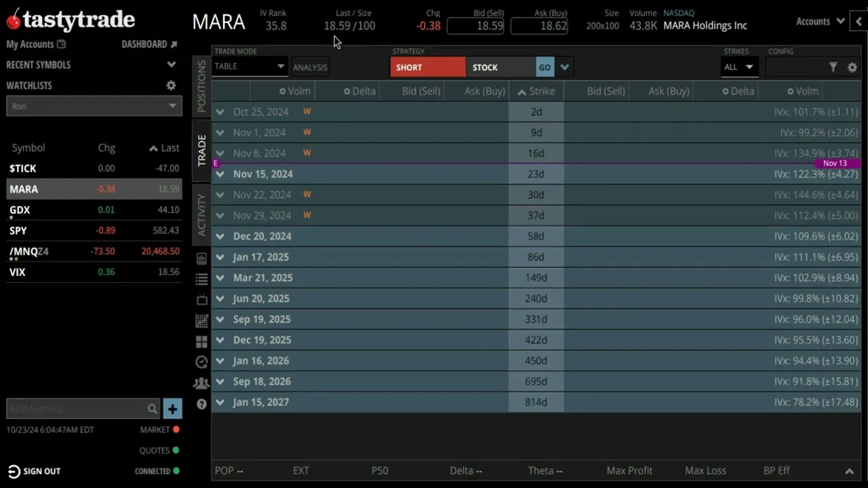Click the TV icon in the sidebar

[201, 300]
